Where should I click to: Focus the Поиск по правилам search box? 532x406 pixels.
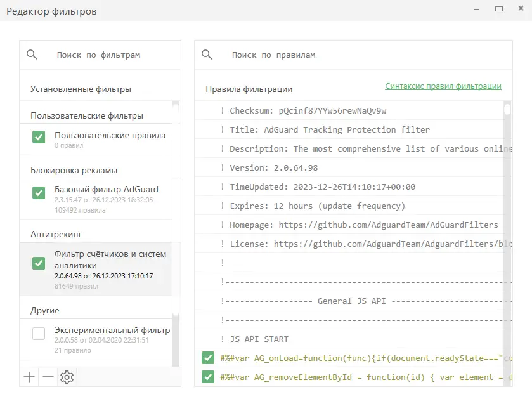pyautogui.click(x=355, y=55)
